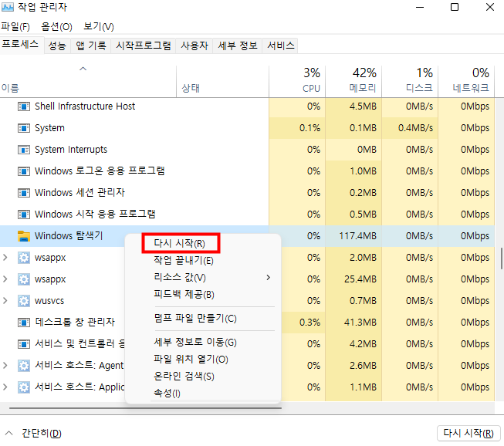
Task: Select the wusvcs process name
Action: (x=49, y=301)
